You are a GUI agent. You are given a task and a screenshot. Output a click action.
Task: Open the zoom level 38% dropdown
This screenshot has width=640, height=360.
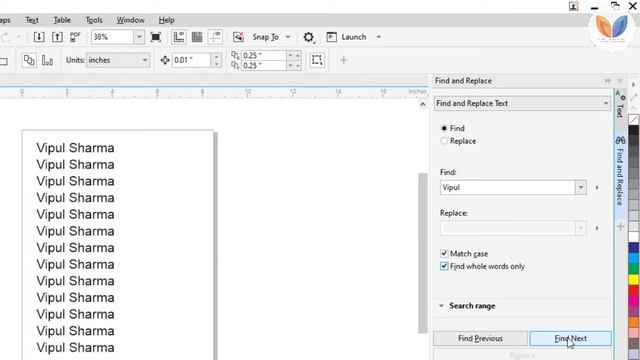click(139, 37)
